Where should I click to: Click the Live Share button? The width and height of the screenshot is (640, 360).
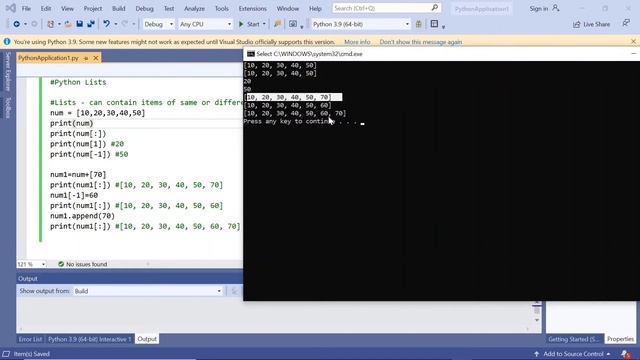pyautogui.click(x=591, y=24)
